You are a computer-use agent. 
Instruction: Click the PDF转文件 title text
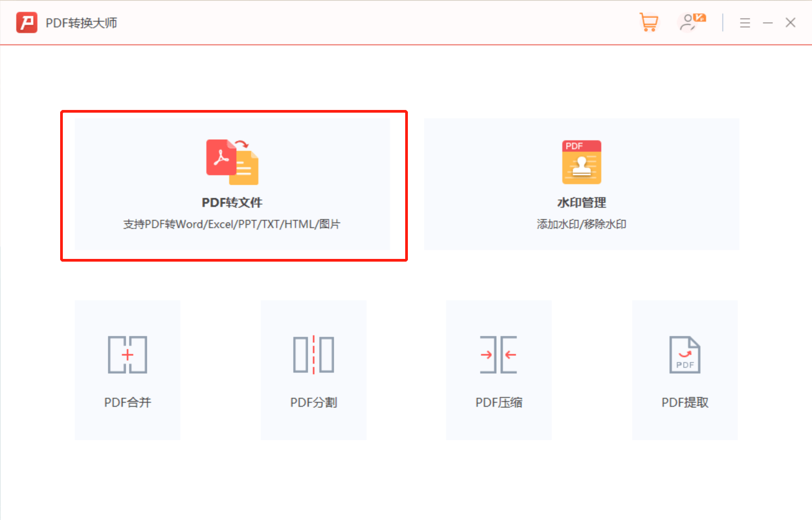232,203
